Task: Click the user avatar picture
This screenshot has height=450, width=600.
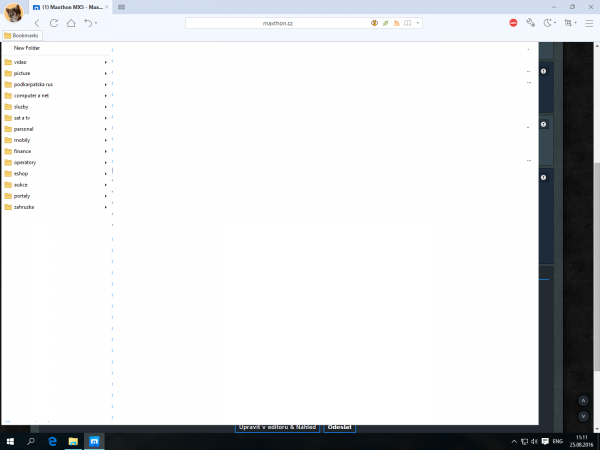Action: 13,13
